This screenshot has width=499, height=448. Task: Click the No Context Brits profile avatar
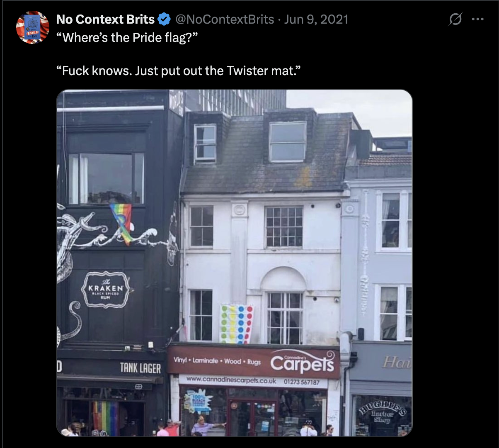(32, 27)
